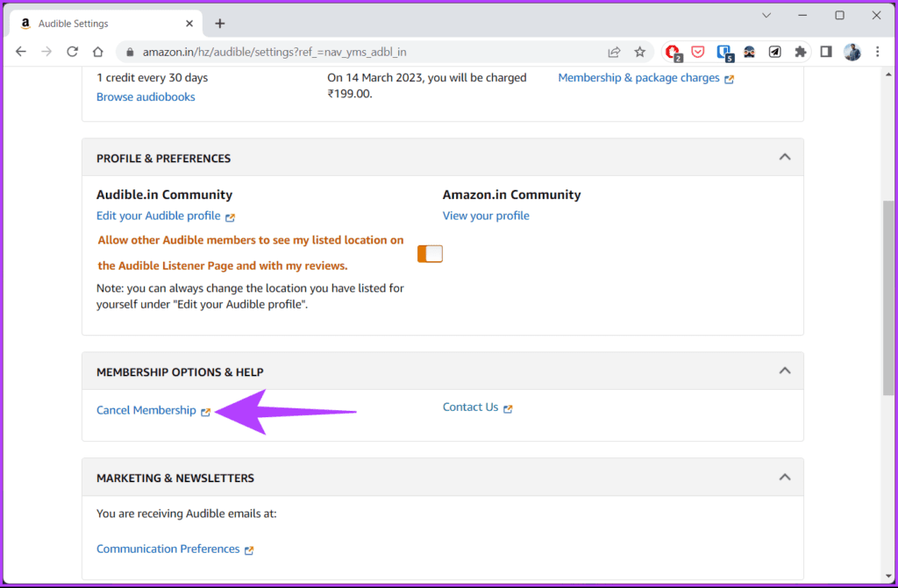Go to the browser Home page
This screenshot has height=588, width=898.
click(98, 52)
